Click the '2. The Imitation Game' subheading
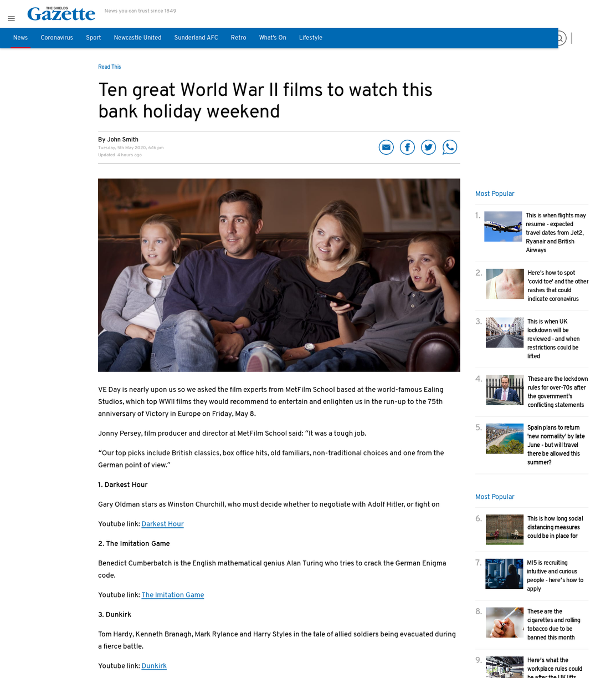 click(134, 544)
